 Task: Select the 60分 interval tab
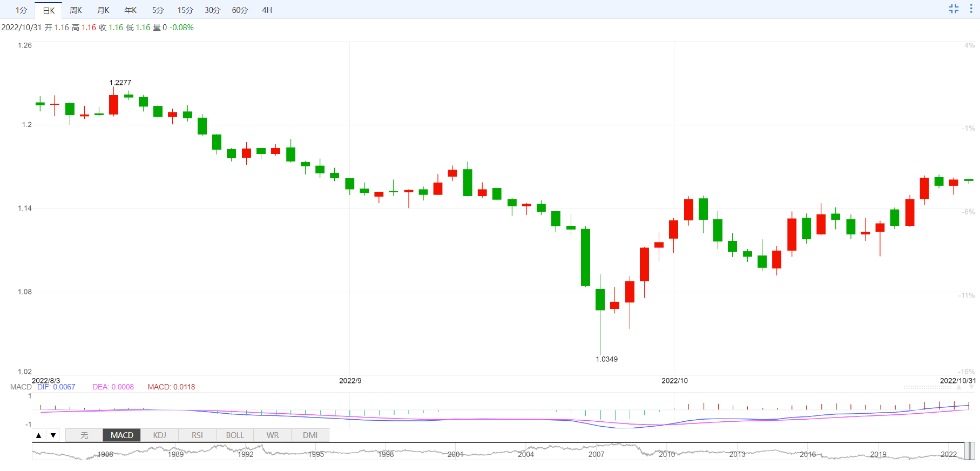(x=240, y=10)
